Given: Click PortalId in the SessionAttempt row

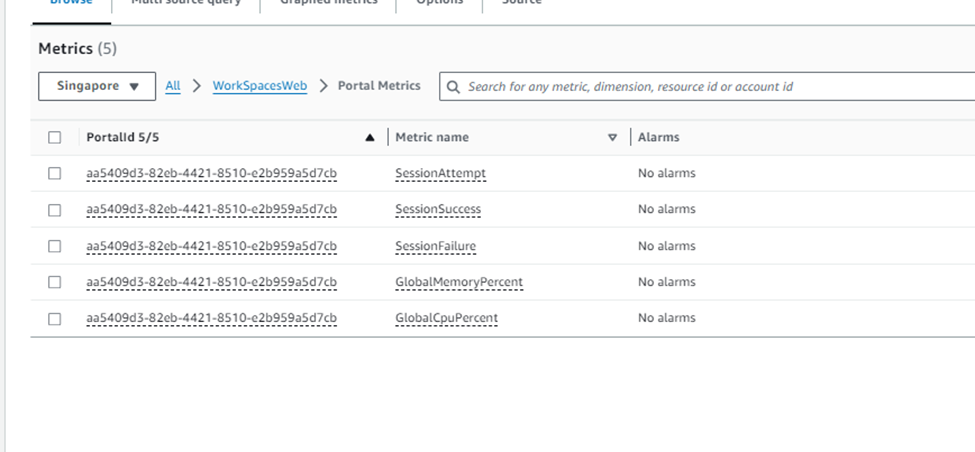Looking at the screenshot, I should tap(211, 173).
